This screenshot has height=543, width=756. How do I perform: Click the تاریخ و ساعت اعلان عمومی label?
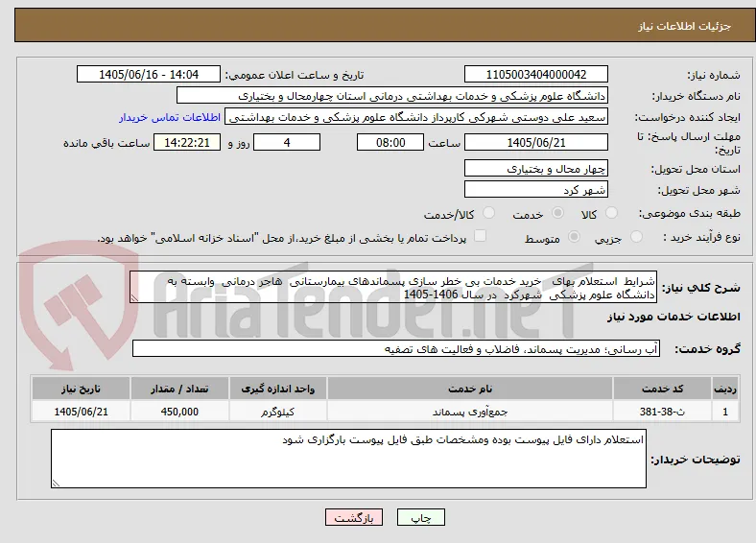[295, 75]
